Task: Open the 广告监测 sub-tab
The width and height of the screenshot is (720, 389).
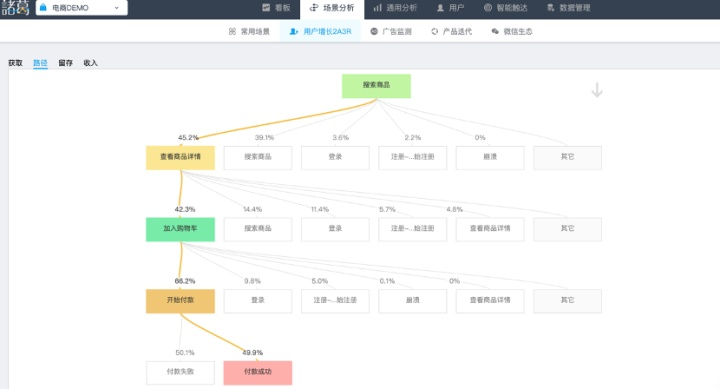Action: (x=397, y=32)
